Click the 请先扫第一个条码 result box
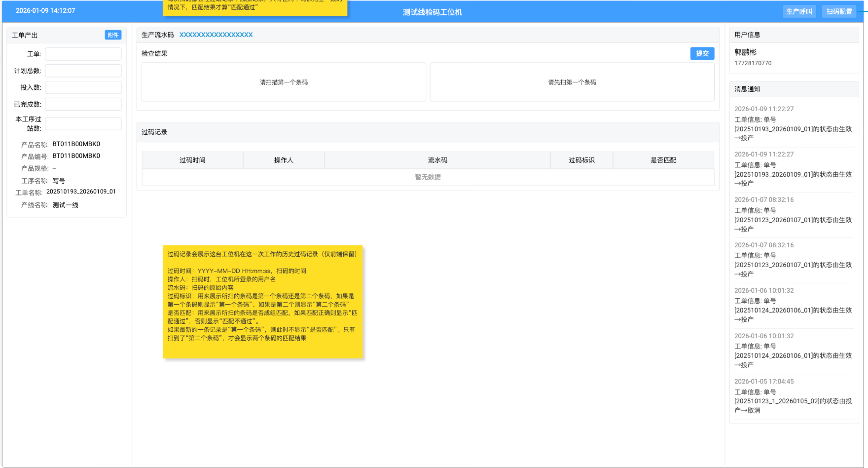The image size is (868, 468). point(572,82)
